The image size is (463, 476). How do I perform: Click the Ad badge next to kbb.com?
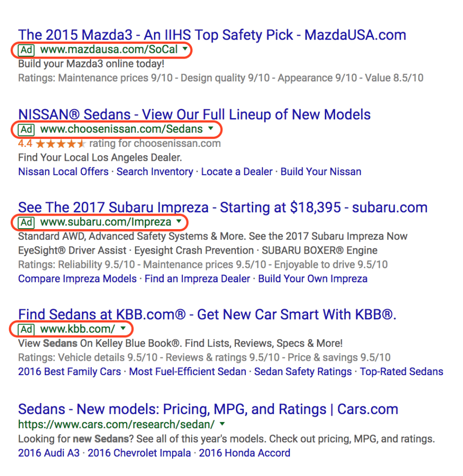[27, 330]
